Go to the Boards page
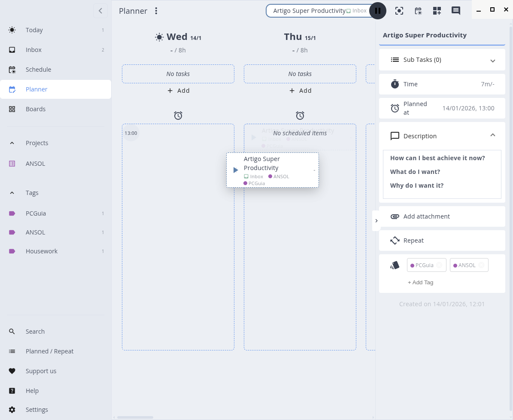This screenshot has height=420, width=513. click(x=36, y=109)
